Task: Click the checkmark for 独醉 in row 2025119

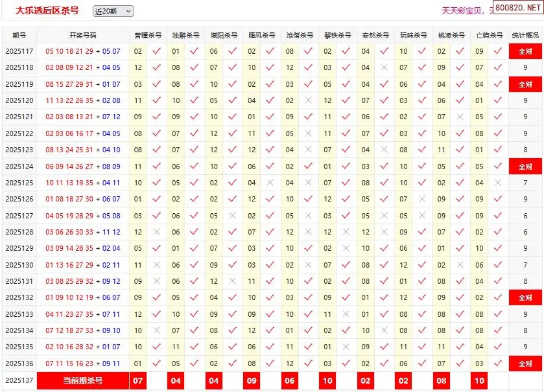Action: point(194,84)
